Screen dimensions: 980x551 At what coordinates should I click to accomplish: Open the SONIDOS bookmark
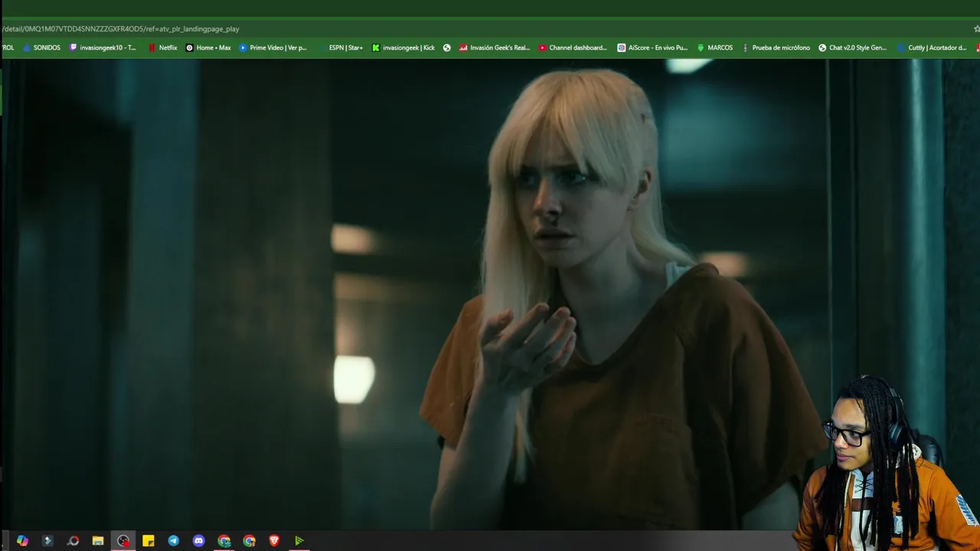(41, 47)
